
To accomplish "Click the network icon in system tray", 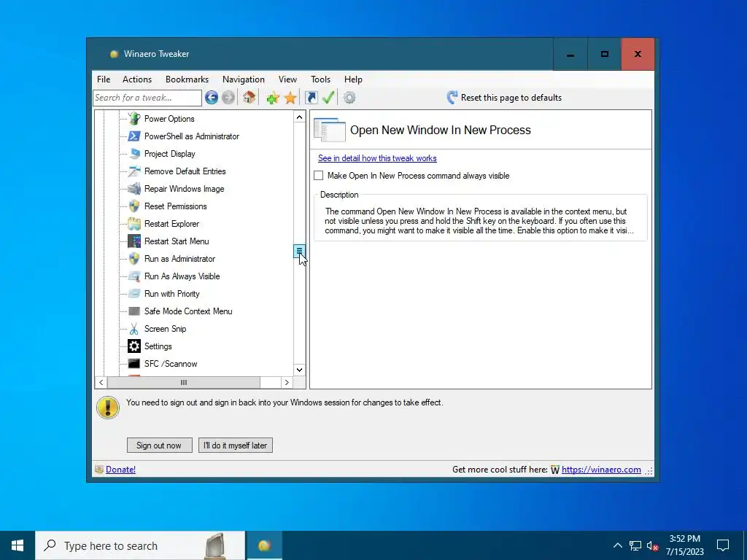I will 635,545.
